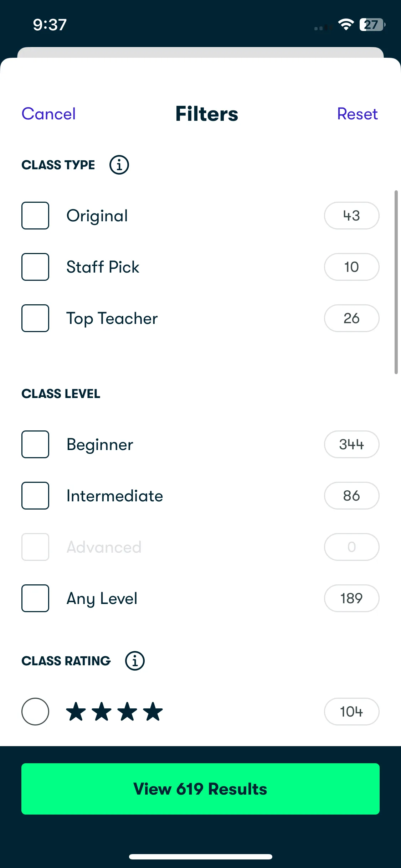Screen dimensions: 401x868
Task: Check the Original class type checkbox
Action: (35, 216)
